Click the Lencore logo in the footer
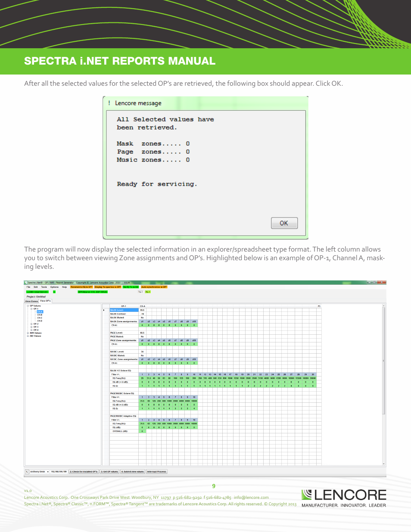The height and width of the screenshot is (532, 411). point(344,498)
